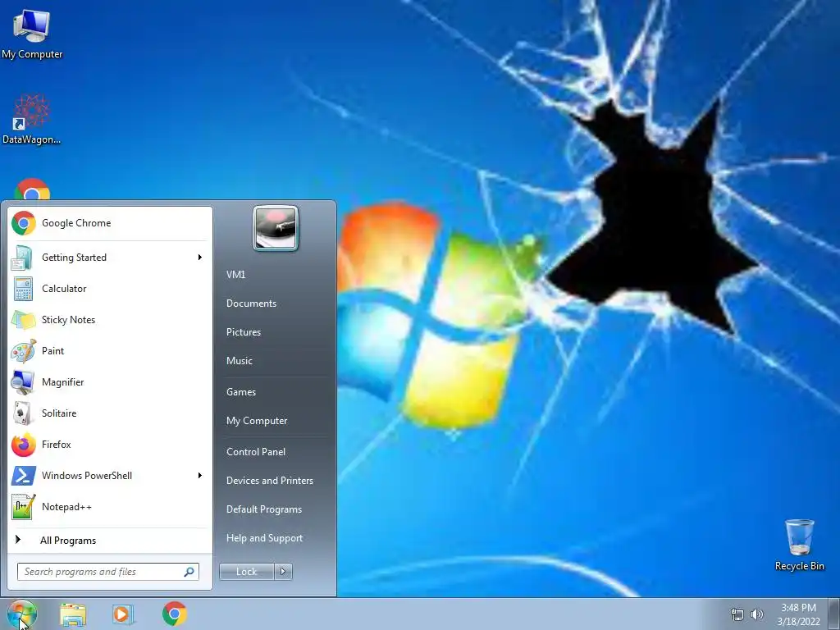Click the Lock button

247,572
